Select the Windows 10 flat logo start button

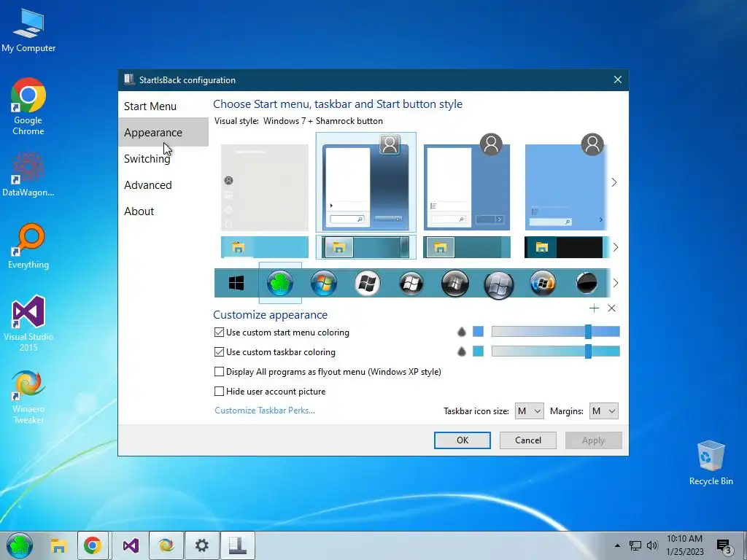coord(236,284)
